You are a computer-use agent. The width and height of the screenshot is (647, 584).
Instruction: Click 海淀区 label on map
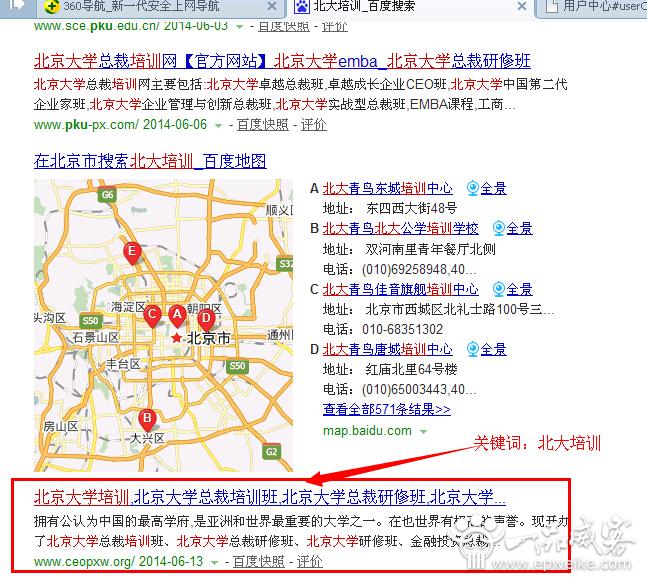point(128,307)
